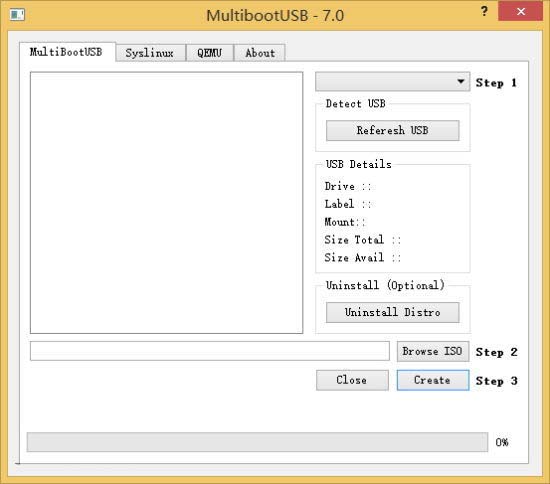This screenshot has width=550, height=484.
Task: Click the Step 2 label
Action: point(496,352)
